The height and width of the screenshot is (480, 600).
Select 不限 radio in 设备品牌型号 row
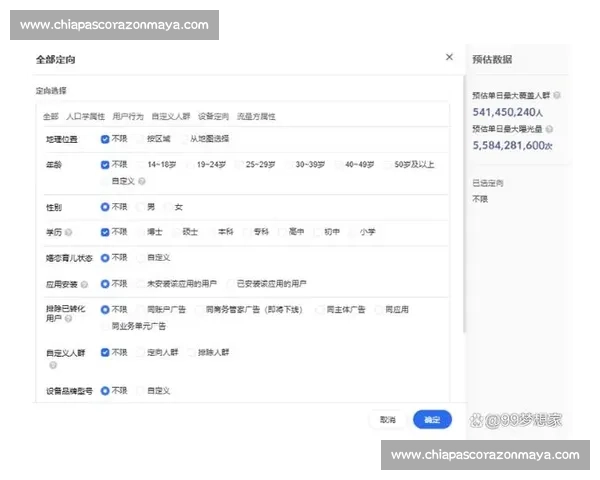coord(105,391)
